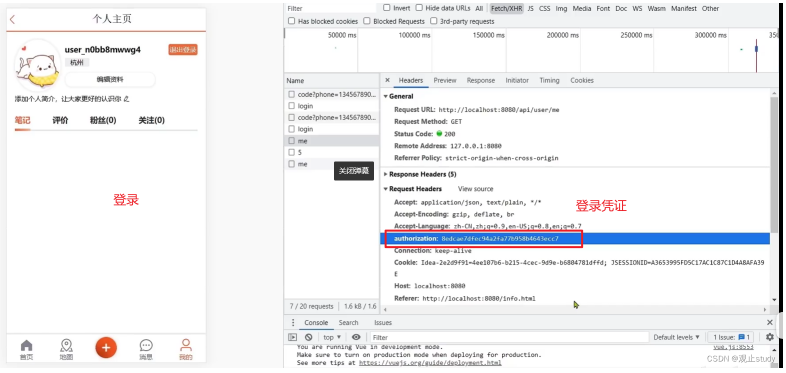Select the Media request filter

click(582, 9)
